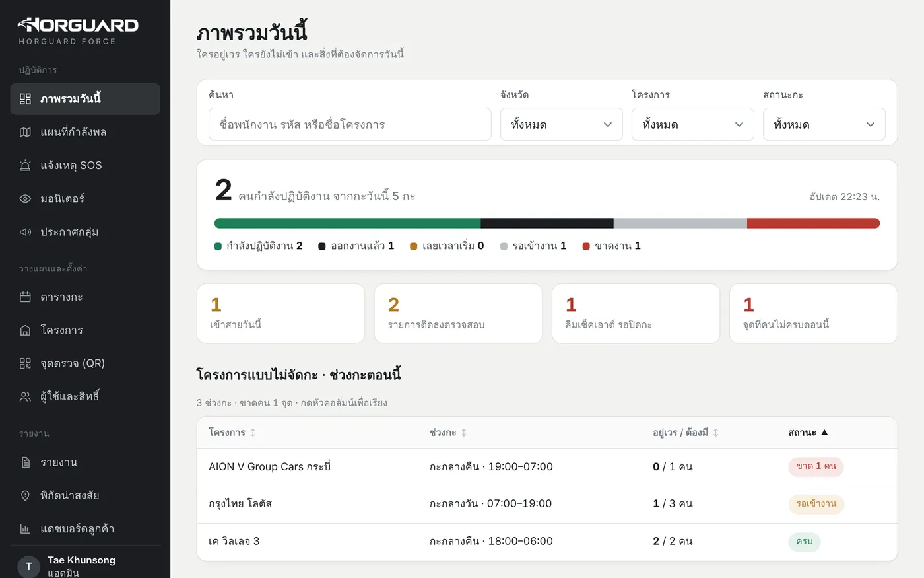Click the map icon beside แผนที่กำลังพล
This screenshot has width=924, height=578.
(25, 132)
